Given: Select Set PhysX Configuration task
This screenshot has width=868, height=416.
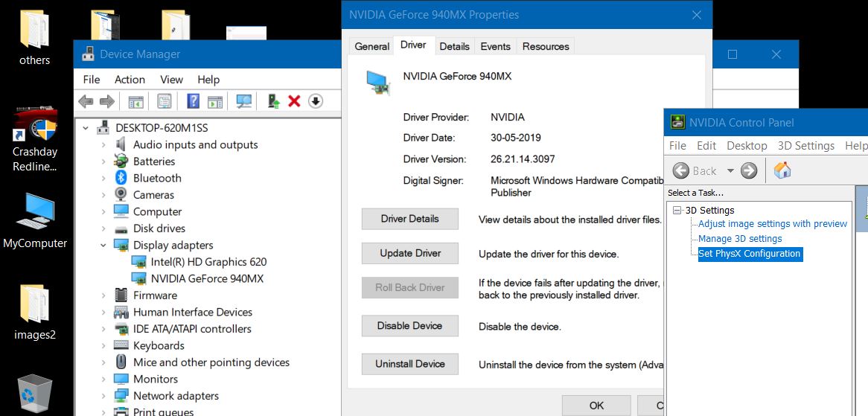Looking at the screenshot, I should point(750,253).
